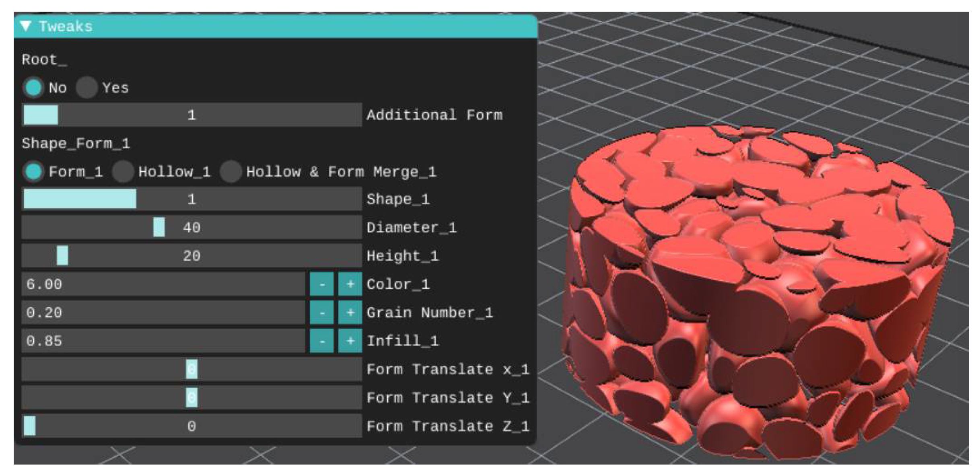Click the Form Translate Z_1 slider
Screen dimensions: 980x475
(x=191, y=426)
